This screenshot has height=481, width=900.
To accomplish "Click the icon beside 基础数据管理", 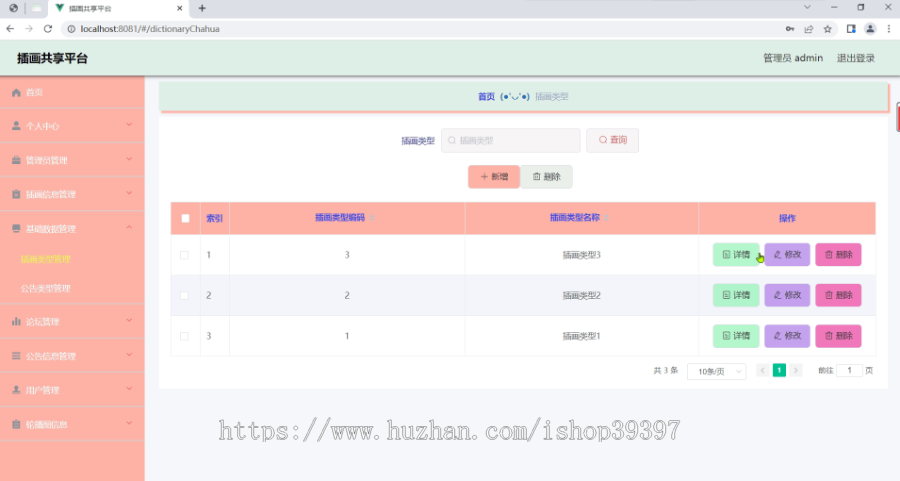I will 16,228.
